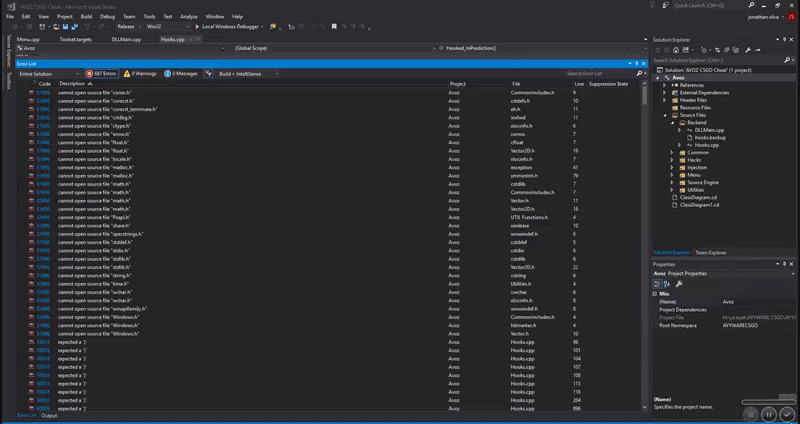Select hooks.backup in Solution Explorer

point(710,138)
